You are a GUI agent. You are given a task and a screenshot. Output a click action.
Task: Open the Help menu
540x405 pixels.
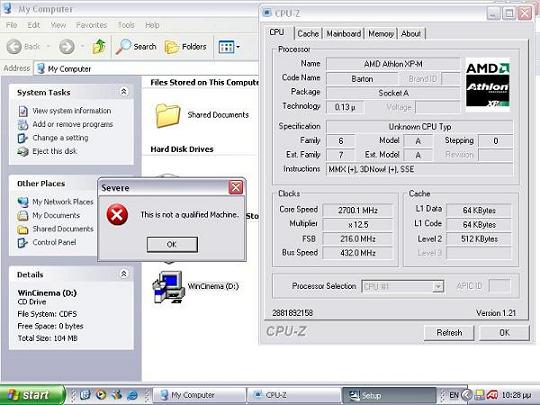pos(152,25)
